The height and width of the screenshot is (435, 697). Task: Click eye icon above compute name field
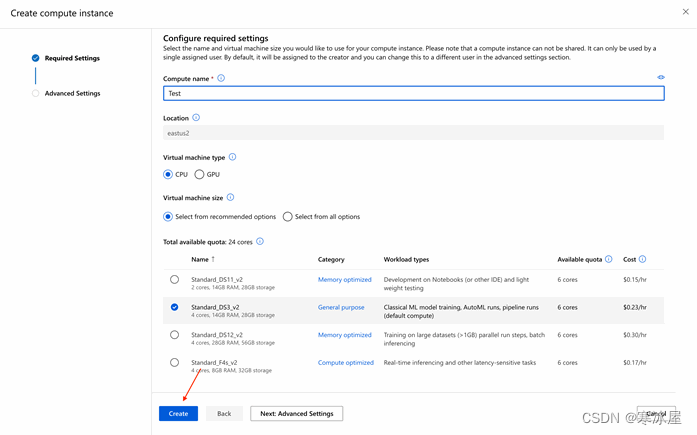tap(661, 77)
